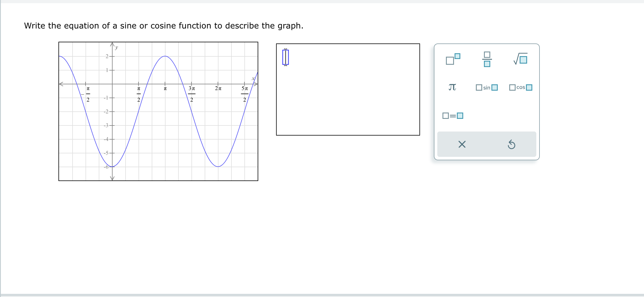Image resolution: width=644 pixels, height=297 pixels.
Task: Insert the pi symbol
Action: [452, 87]
